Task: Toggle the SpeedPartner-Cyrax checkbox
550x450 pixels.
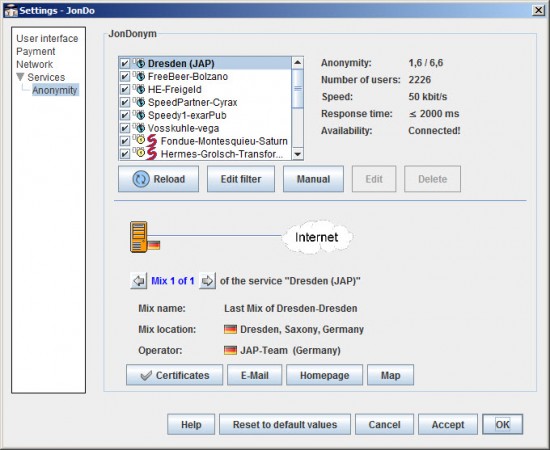Action: point(125,102)
